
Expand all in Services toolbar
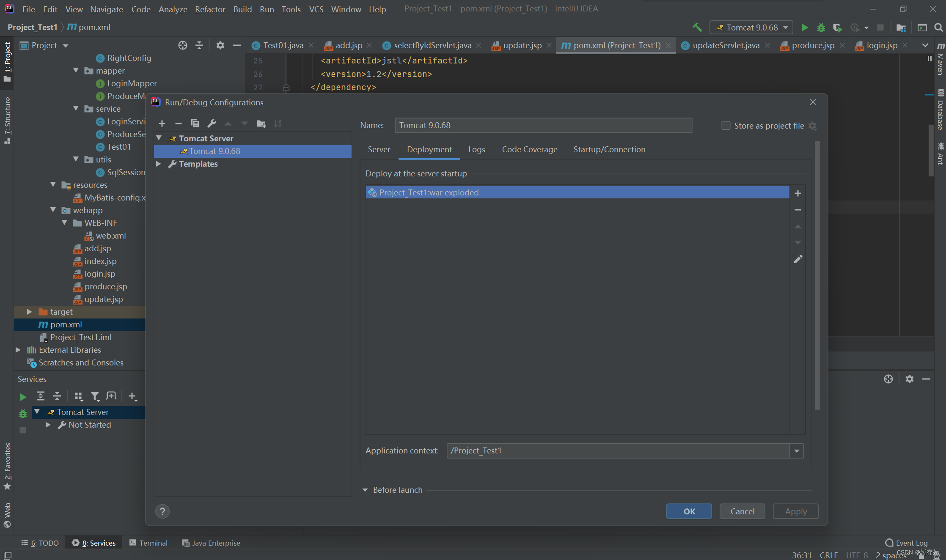41,396
